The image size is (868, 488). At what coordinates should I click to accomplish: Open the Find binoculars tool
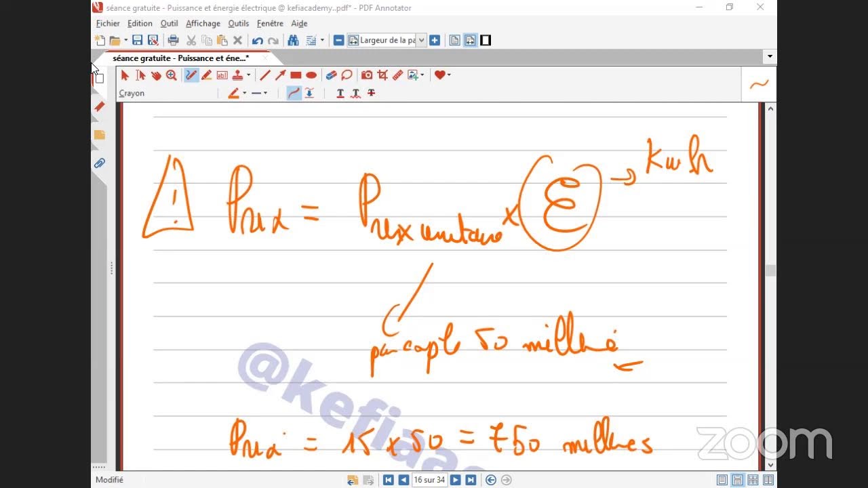[x=293, y=41]
